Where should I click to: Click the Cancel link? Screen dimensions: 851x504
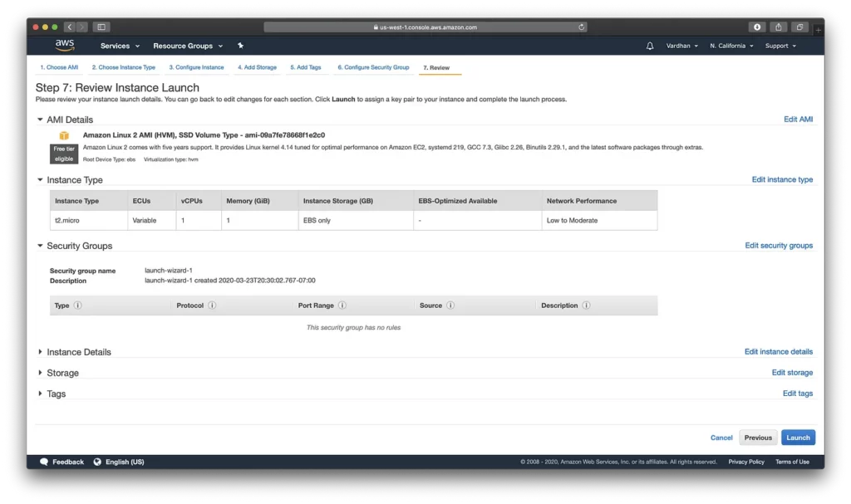pyautogui.click(x=721, y=438)
